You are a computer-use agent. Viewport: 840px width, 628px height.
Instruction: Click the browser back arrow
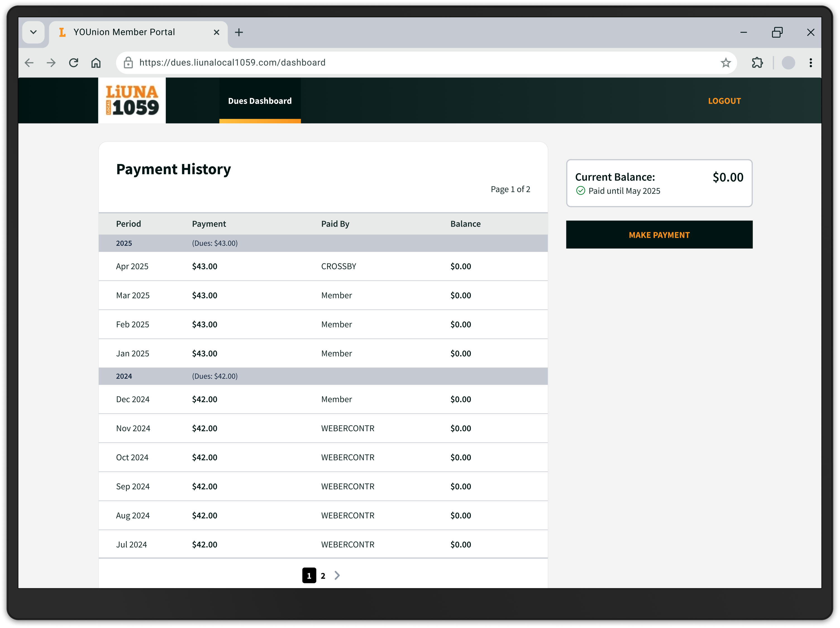click(x=29, y=63)
